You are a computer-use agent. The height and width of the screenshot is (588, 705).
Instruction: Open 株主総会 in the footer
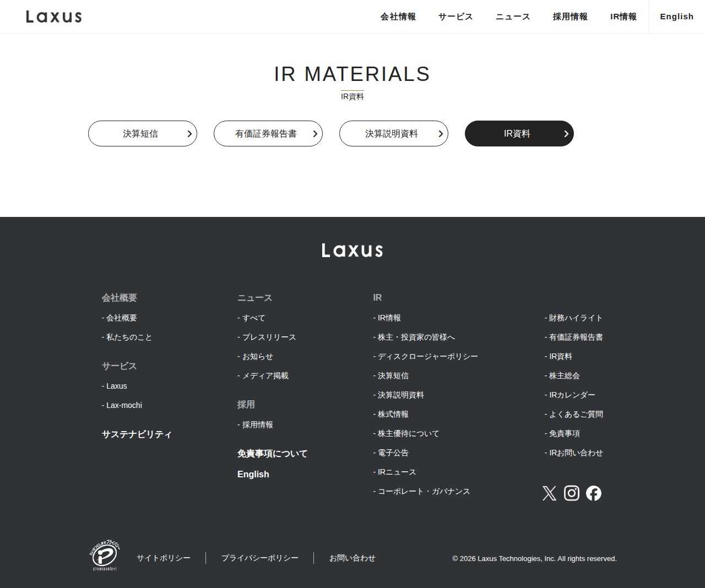[x=562, y=376]
